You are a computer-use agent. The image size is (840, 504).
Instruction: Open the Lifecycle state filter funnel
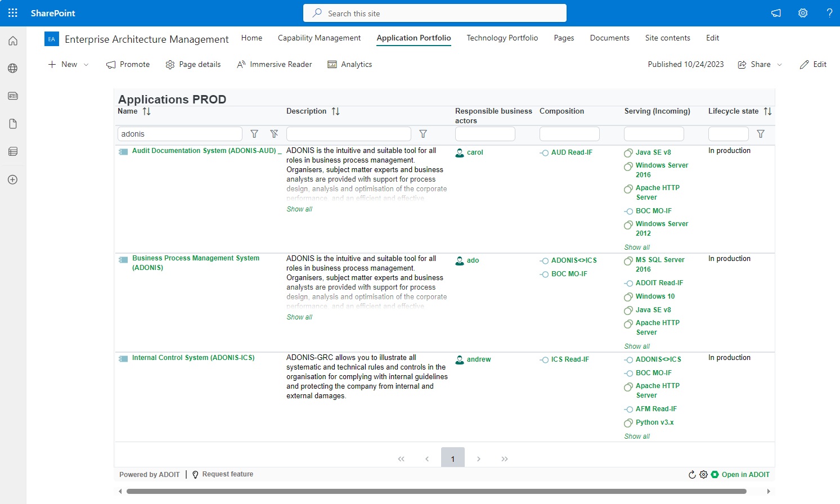[761, 134]
